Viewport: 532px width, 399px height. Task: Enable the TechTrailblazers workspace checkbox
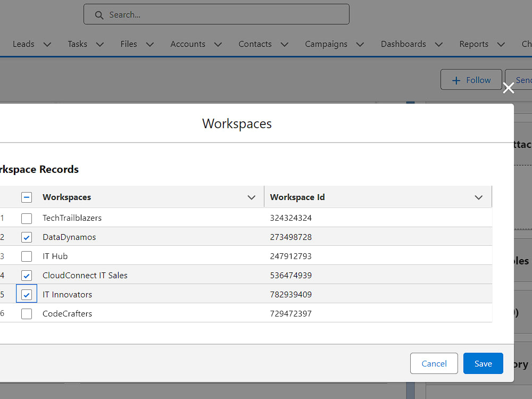click(x=26, y=218)
